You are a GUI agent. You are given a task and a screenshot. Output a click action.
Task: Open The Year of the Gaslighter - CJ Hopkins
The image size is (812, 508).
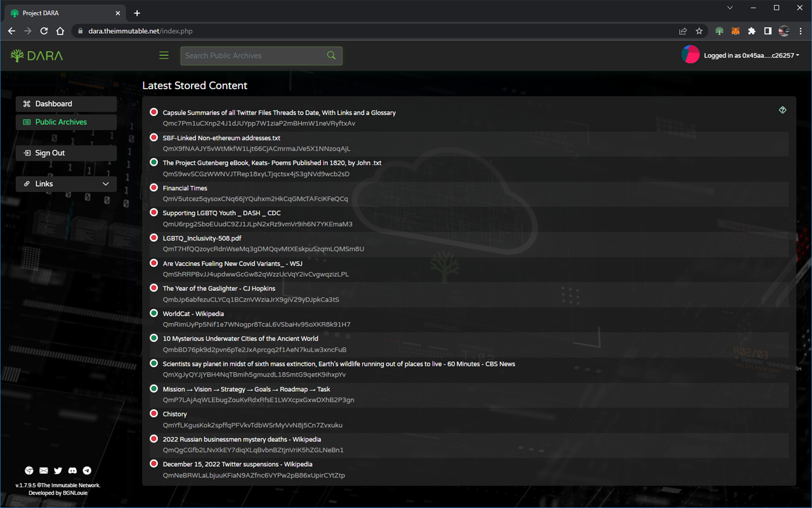coord(219,288)
